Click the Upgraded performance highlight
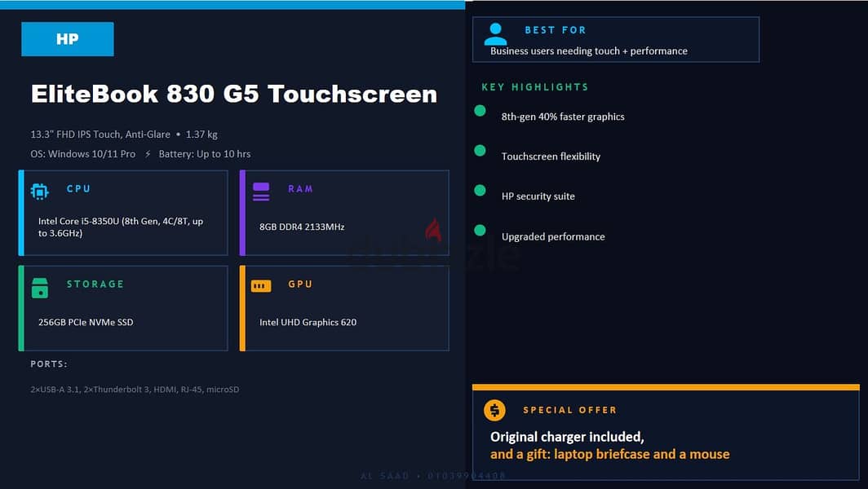The height and width of the screenshot is (489, 868). click(553, 236)
